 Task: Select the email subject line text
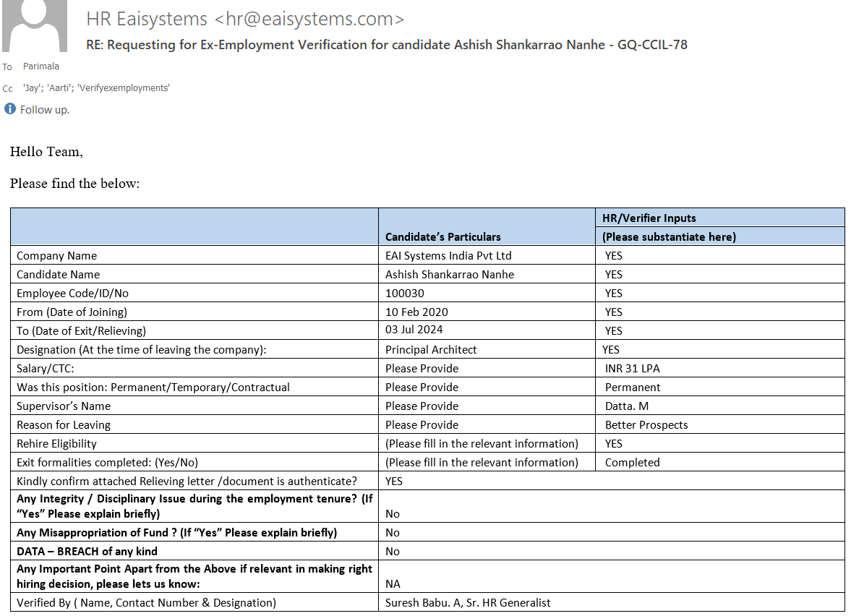pos(386,45)
